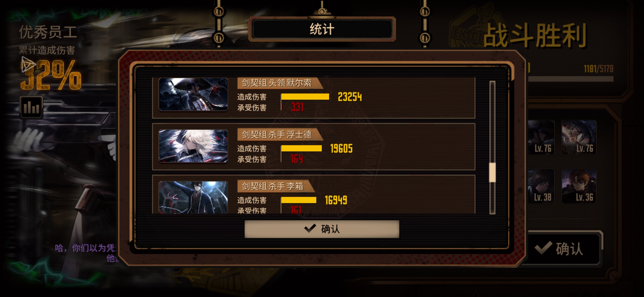The height and width of the screenshot is (297, 644).
Task: Click the 确认 button in statistics popup
Action: point(322,229)
